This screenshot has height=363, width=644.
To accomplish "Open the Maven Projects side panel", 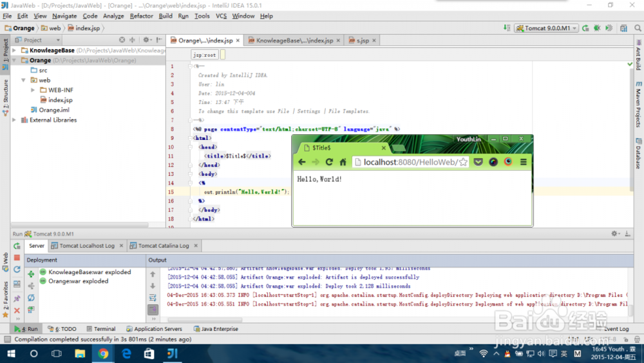I will point(639,104).
